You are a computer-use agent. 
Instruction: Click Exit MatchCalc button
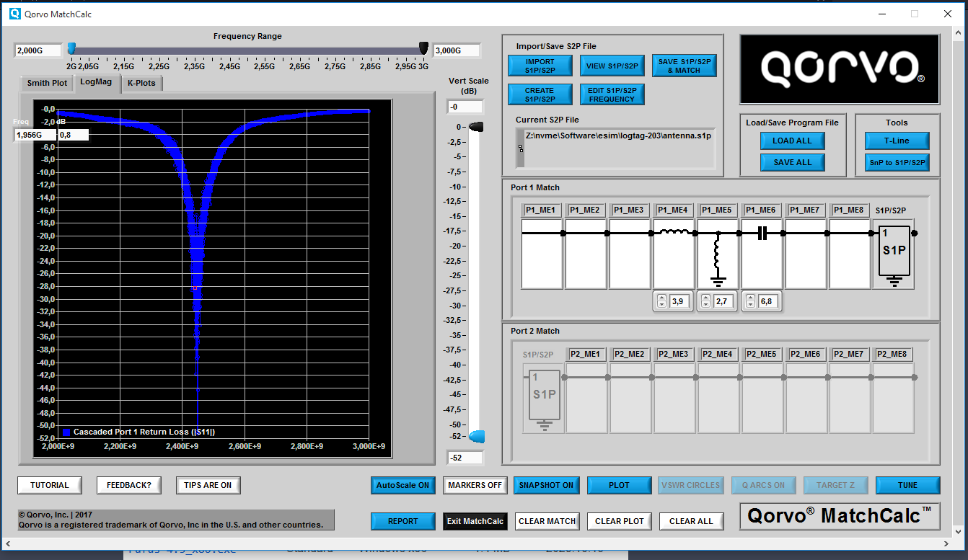pos(475,521)
